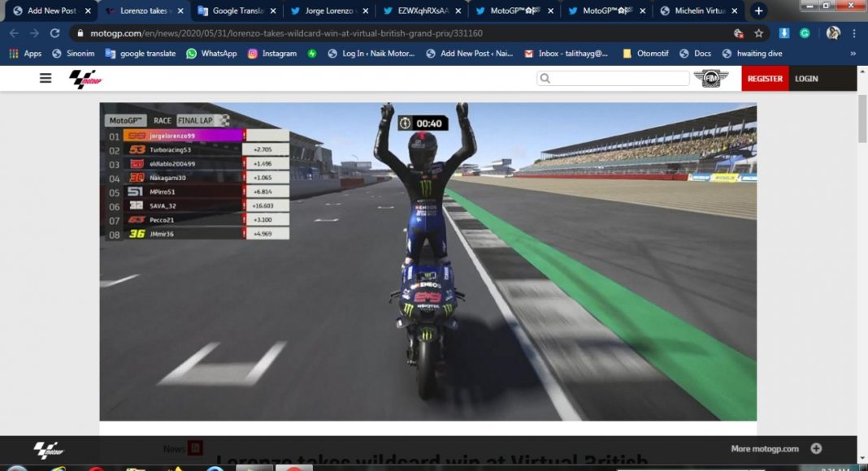
Task: Expand the hidden bookmarks overflow chevron
Action: point(853,54)
